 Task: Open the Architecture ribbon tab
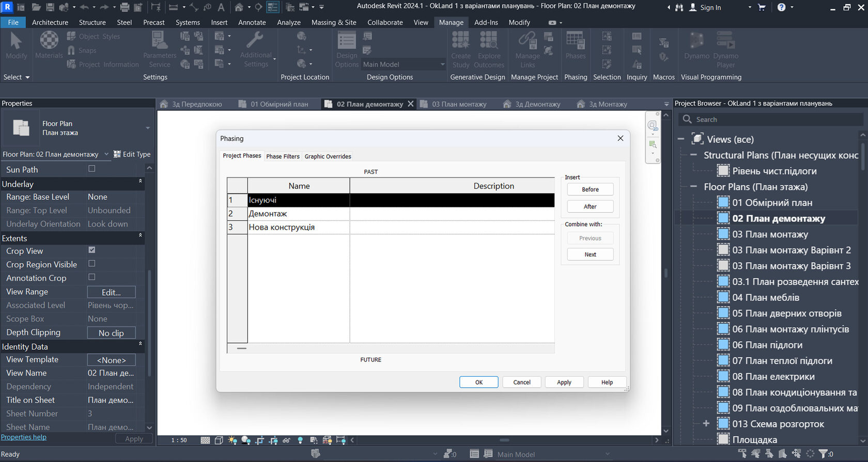(x=50, y=22)
